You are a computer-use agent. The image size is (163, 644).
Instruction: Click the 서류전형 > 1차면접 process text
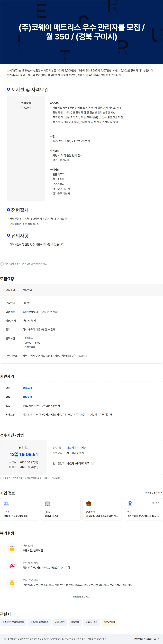[x=38, y=219]
